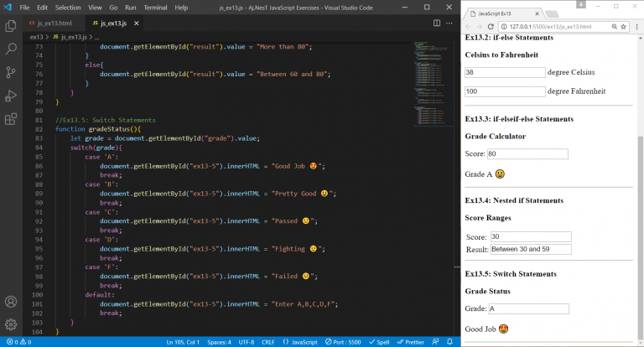Open the Source Control view
Image resolution: width=644 pixels, height=347 pixels.
pyautogui.click(x=11, y=73)
